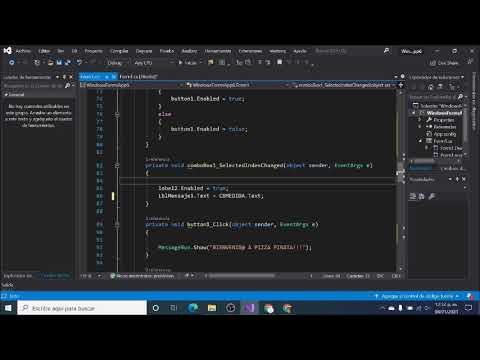This screenshot has width=480, height=360.
Task: Collapse the comboBox1_SelectedIndexChanged method outline
Action: pos(117,165)
